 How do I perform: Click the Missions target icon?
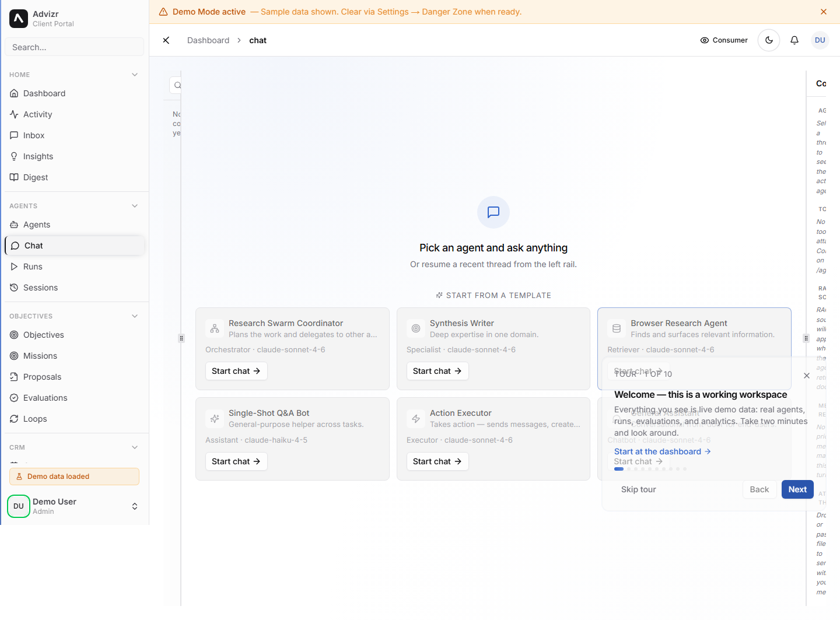pos(14,356)
